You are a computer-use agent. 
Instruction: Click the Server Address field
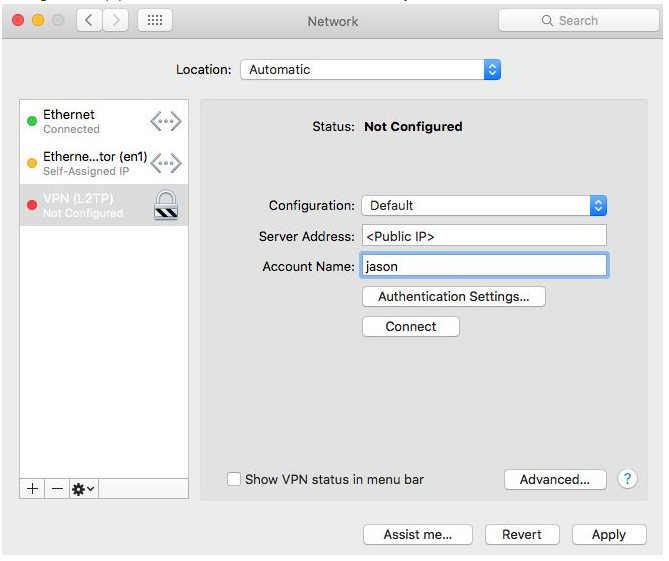tap(484, 236)
